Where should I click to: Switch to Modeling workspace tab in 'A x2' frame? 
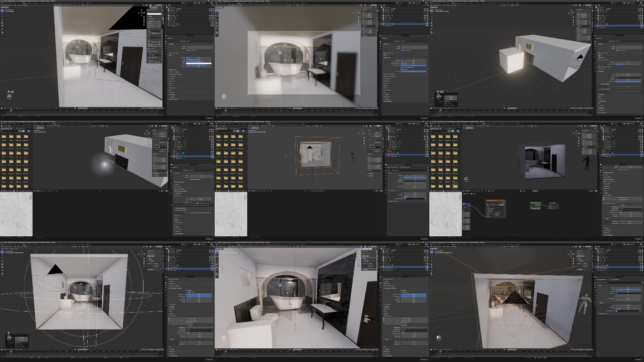pyautogui.click(x=29, y=3)
